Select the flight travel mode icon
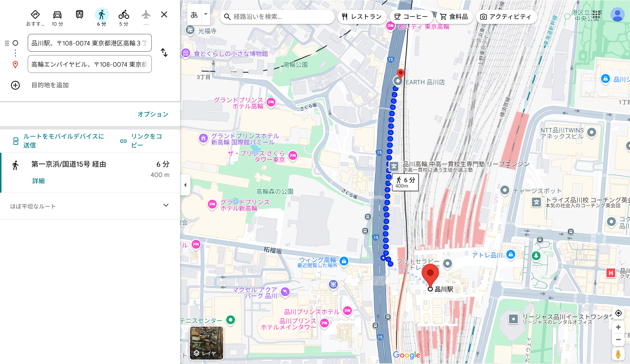This screenshot has width=630, height=364. [x=146, y=14]
